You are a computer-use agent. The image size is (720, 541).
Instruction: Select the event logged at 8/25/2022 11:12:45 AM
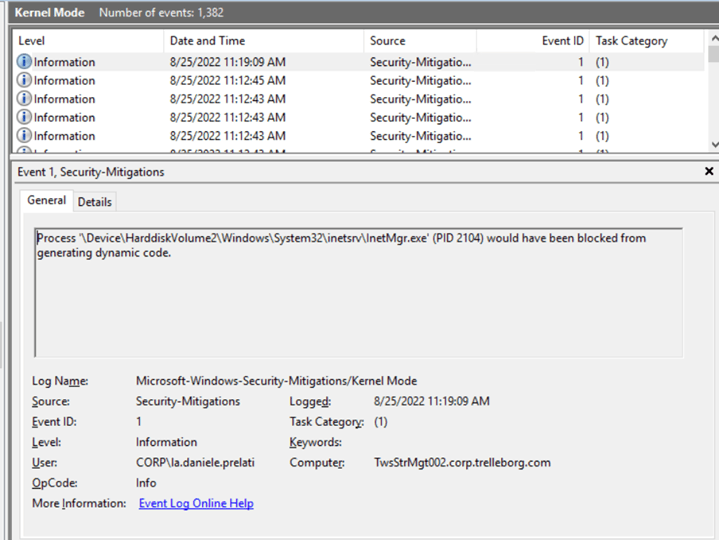[358, 80]
